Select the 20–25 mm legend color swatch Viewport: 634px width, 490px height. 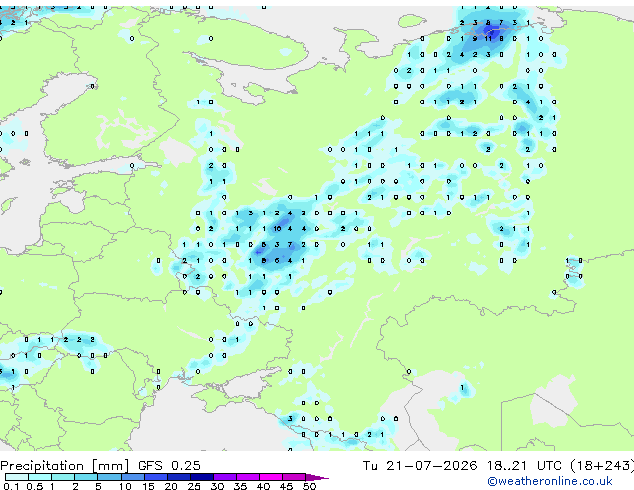click(178, 477)
